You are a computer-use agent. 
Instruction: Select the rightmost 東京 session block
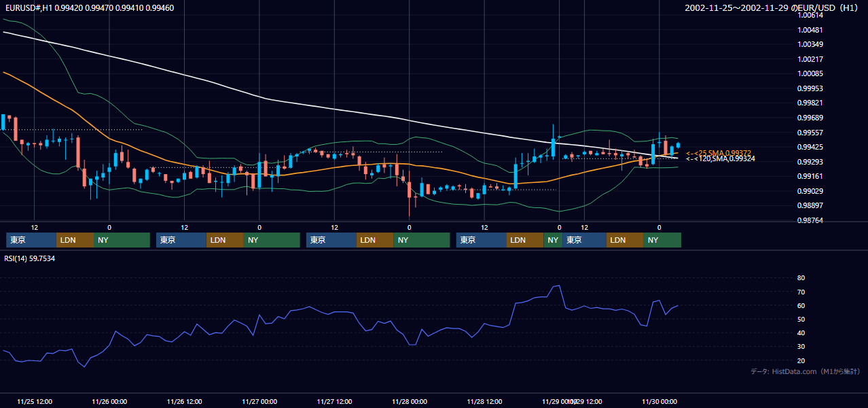[584, 240]
